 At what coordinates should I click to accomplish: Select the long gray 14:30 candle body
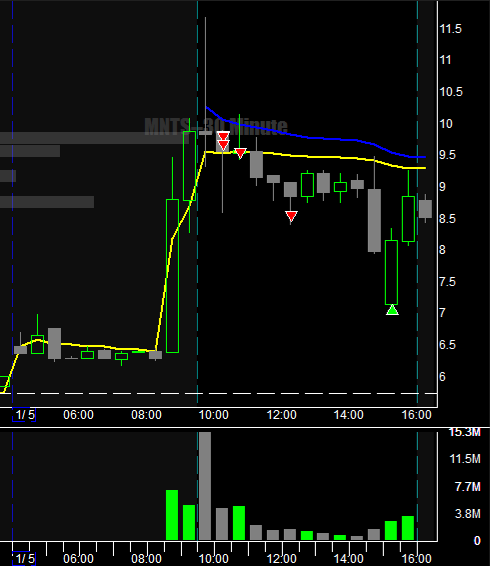[x=374, y=220]
